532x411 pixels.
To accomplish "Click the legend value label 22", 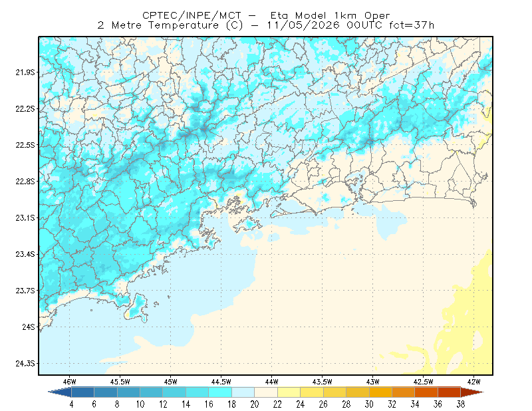I will click(277, 404).
